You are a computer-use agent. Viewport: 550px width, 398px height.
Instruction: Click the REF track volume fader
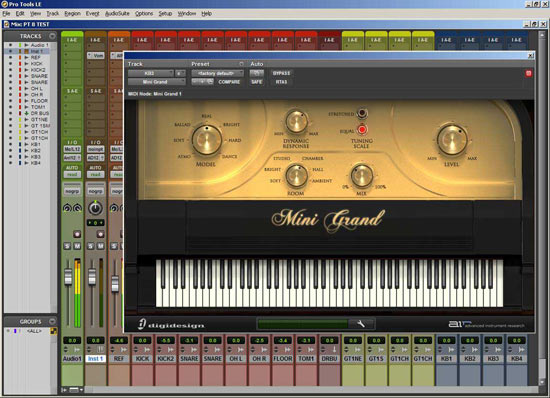tap(115, 284)
